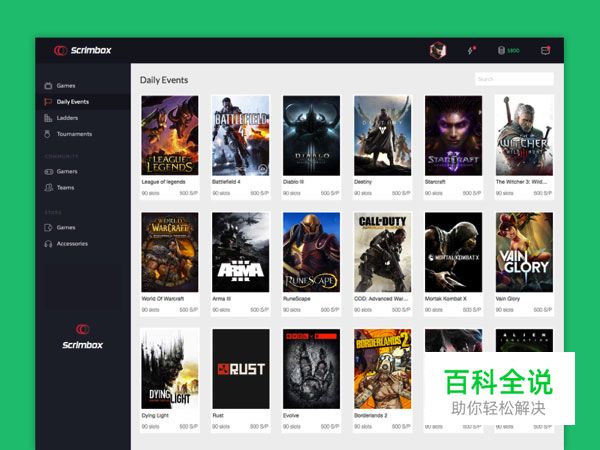Click the Gamers controller icon
Viewport: 600px width, 450px height.
pos(49,171)
